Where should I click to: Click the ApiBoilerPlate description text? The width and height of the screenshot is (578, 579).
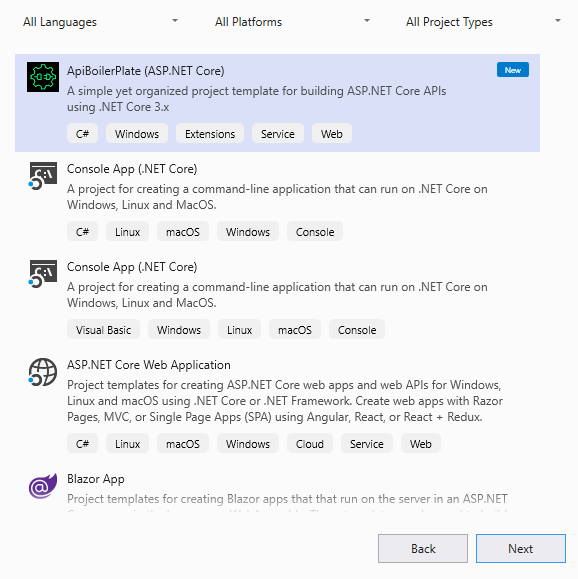pyautogui.click(x=257, y=99)
